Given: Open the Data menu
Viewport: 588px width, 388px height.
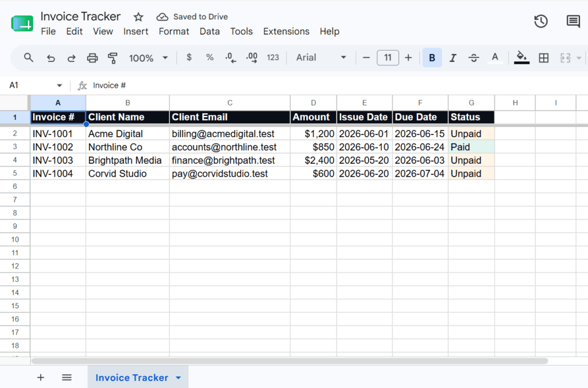Looking at the screenshot, I should click(210, 32).
